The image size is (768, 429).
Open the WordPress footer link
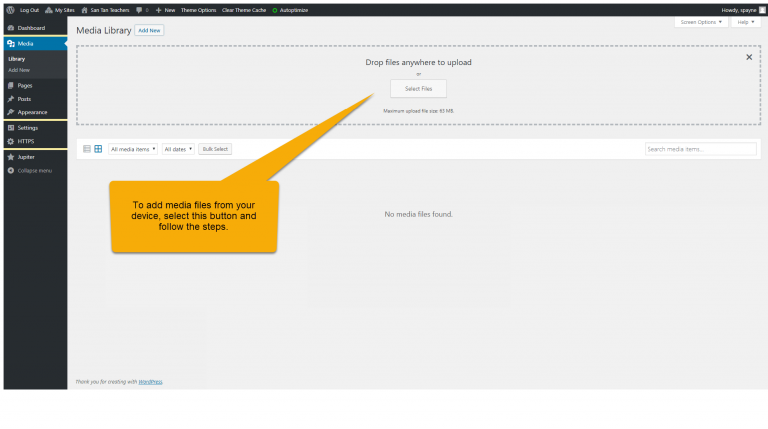tap(150, 382)
